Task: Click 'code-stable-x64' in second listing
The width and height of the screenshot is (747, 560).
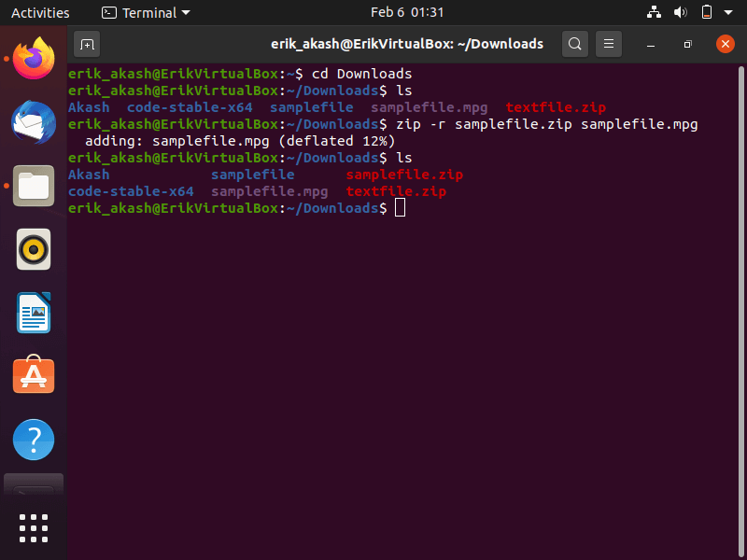Action: point(131,191)
